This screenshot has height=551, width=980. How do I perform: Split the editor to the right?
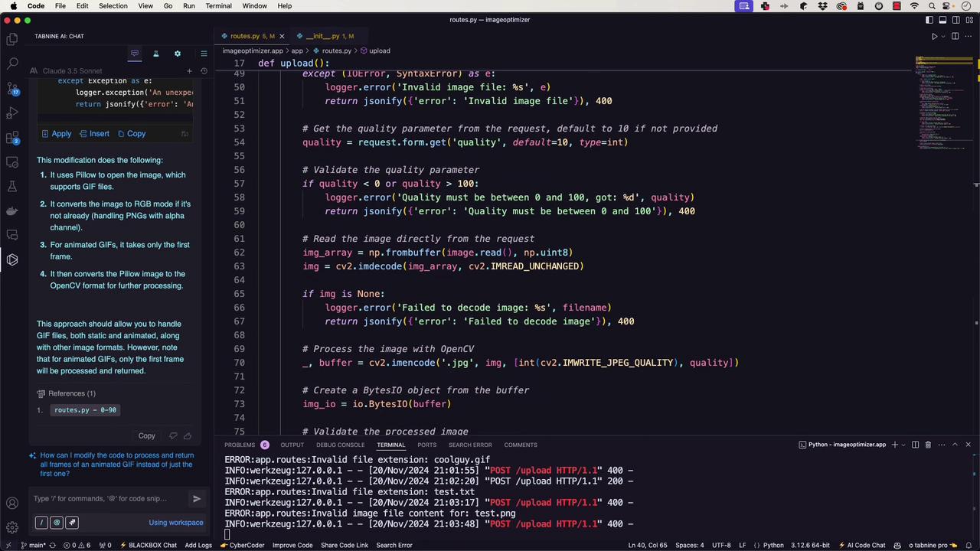tap(955, 36)
